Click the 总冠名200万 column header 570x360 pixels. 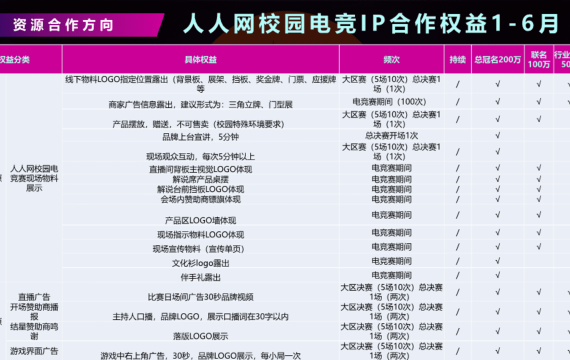pos(498,59)
